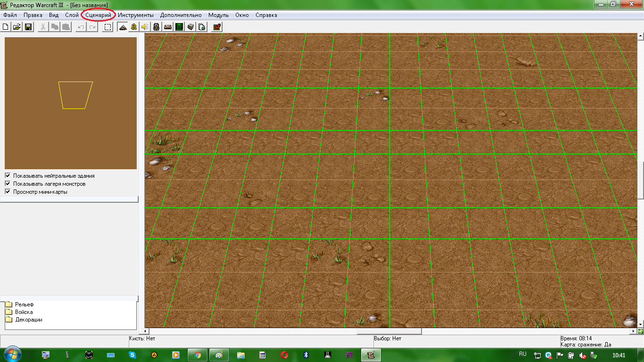The image size is (644, 362).
Task: Open the Import Manager icon
Action: pos(202,27)
